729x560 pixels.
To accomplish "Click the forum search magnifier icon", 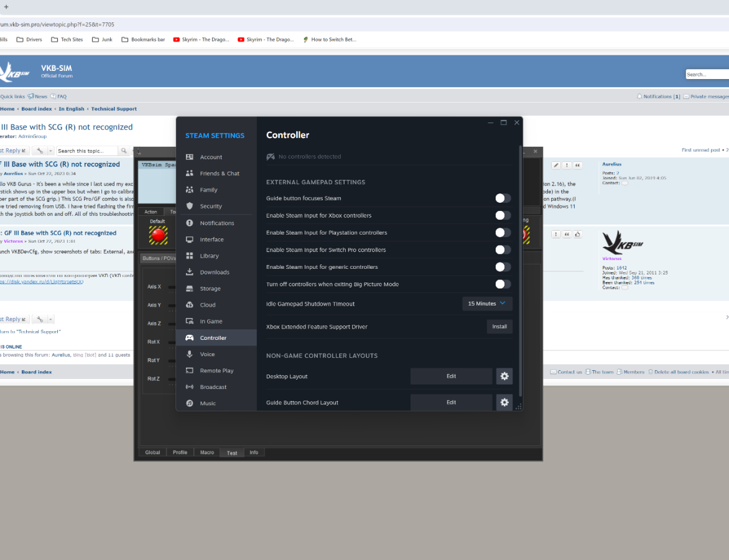I will click(x=124, y=151).
